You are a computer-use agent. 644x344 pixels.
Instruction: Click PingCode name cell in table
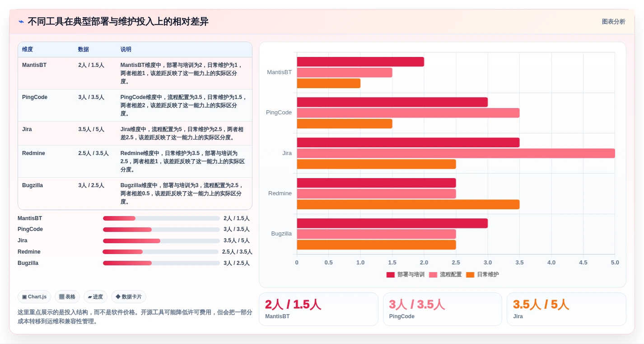[35, 97]
